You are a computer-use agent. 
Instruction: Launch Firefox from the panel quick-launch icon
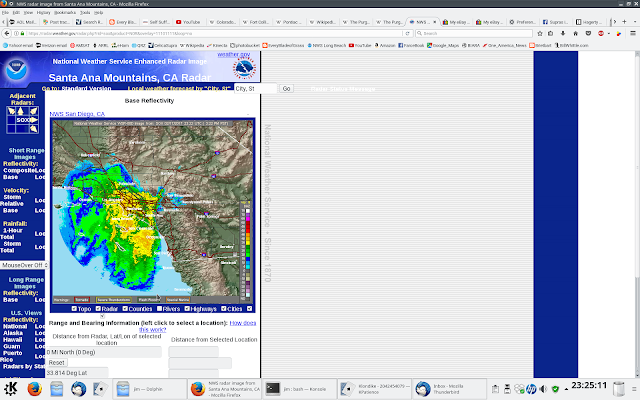[x=35, y=389]
